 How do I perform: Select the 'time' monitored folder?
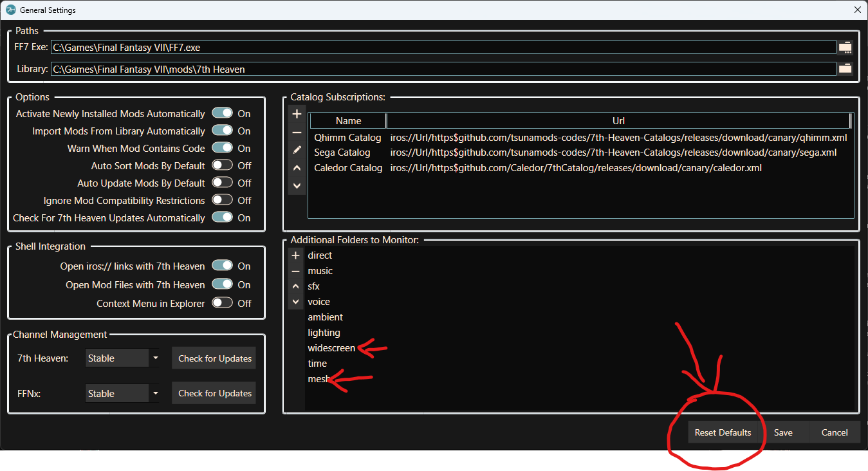tap(317, 364)
